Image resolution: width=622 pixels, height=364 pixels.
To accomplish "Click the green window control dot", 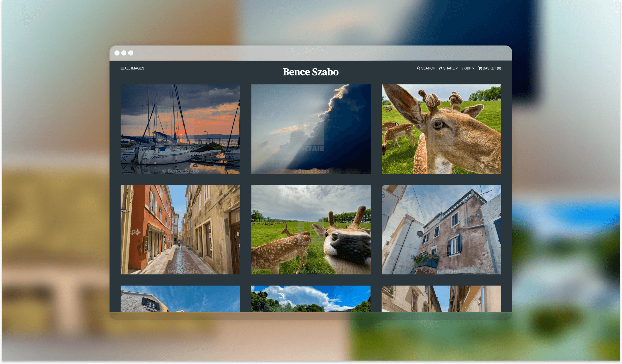I will point(130,53).
